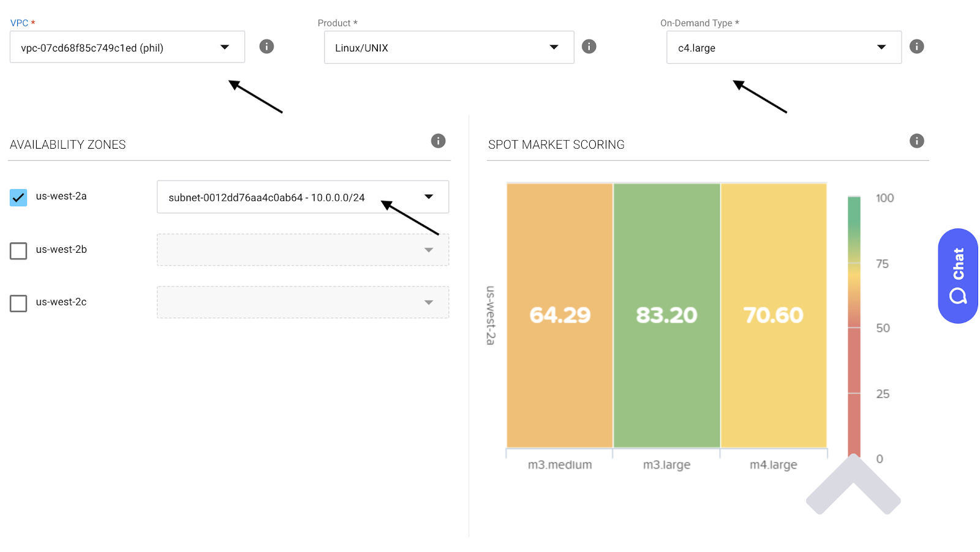Image resolution: width=980 pixels, height=552 pixels.
Task: Click the us-west-2b subnet dropdown
Action: (x=303, y=250)
